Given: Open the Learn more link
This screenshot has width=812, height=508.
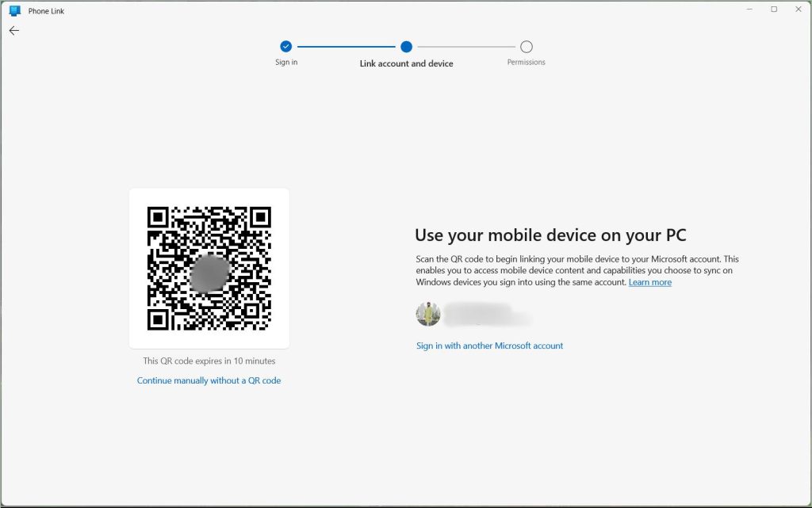Looking at the screenshot, I should 649,282.
